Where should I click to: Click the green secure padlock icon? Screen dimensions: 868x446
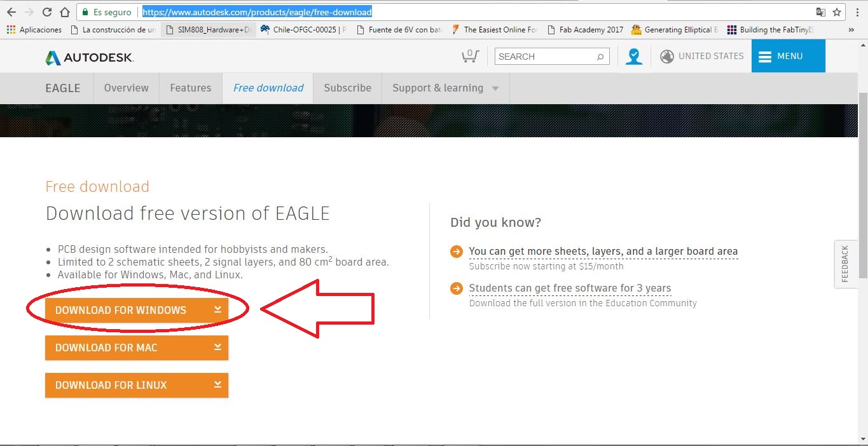click(85, 12)
